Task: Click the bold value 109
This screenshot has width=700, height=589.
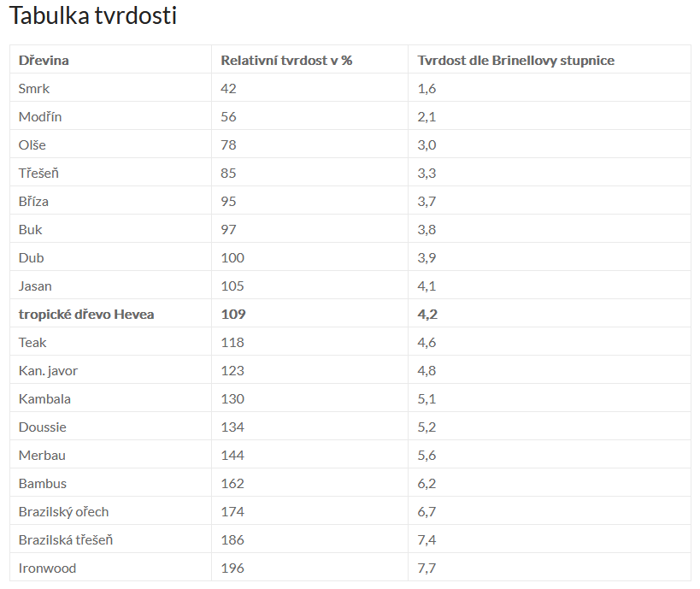Action: click(233, 314)
